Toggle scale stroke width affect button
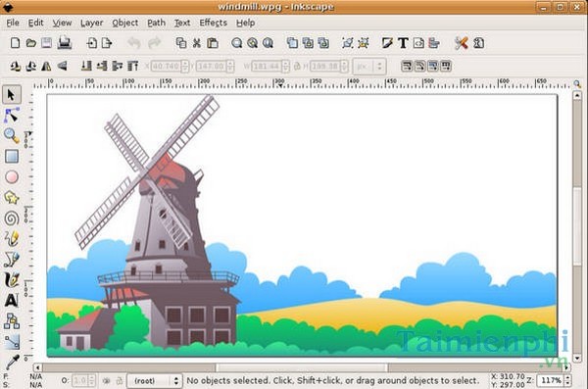Viewport: 588px width, 389px height. (407, 67)
